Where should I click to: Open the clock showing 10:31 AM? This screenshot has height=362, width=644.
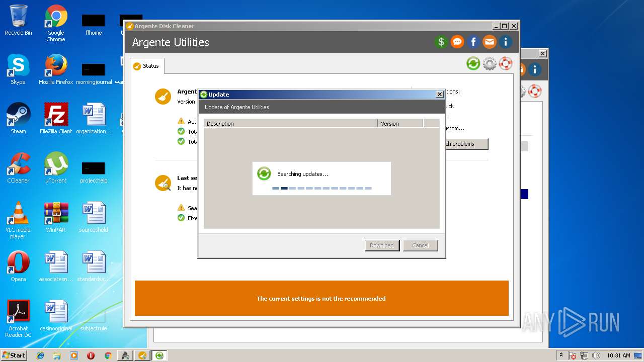coord(618,355)
